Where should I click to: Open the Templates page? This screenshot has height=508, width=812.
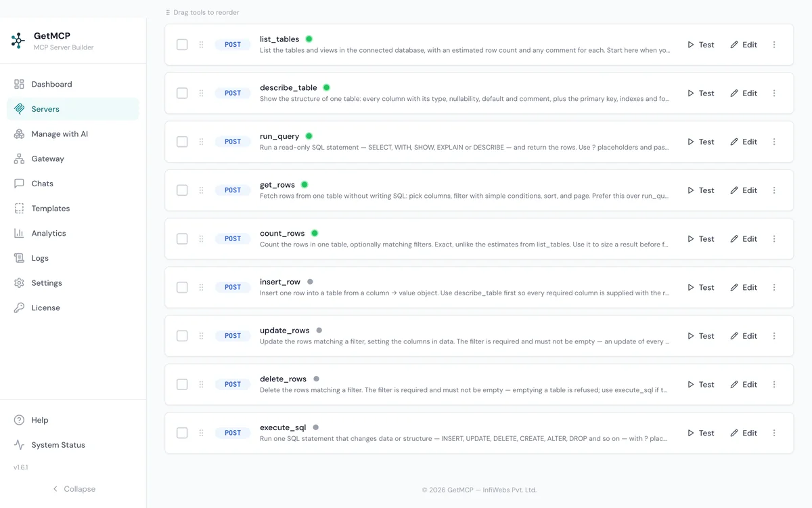[73, 209]
